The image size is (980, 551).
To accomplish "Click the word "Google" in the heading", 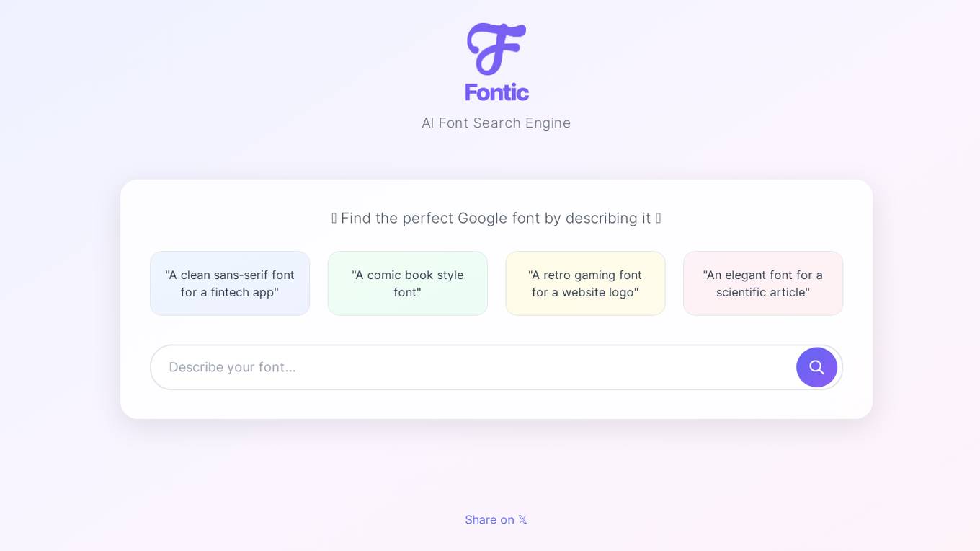I will point(483,219).
